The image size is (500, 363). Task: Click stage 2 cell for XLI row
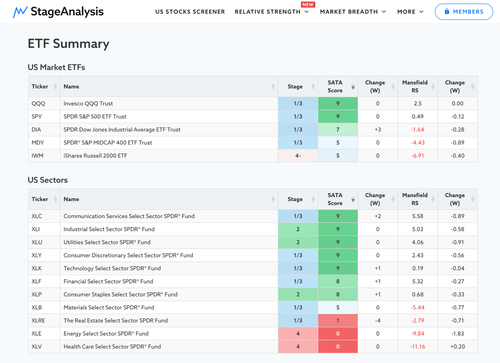(x=298, y=229)
